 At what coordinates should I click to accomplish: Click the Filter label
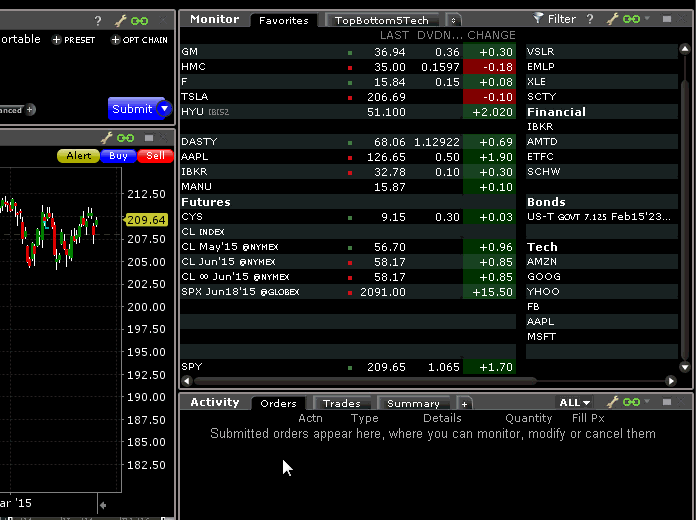pyautogui.click(x=562, y=19)
